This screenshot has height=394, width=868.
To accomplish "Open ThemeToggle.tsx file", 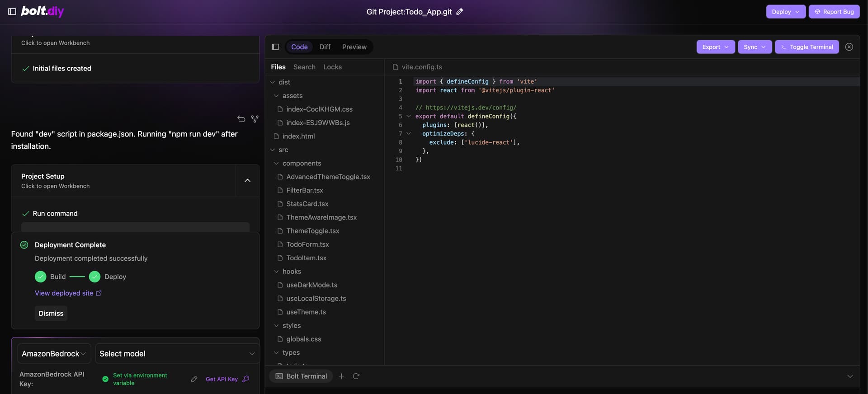I will [x=324, y=231].
